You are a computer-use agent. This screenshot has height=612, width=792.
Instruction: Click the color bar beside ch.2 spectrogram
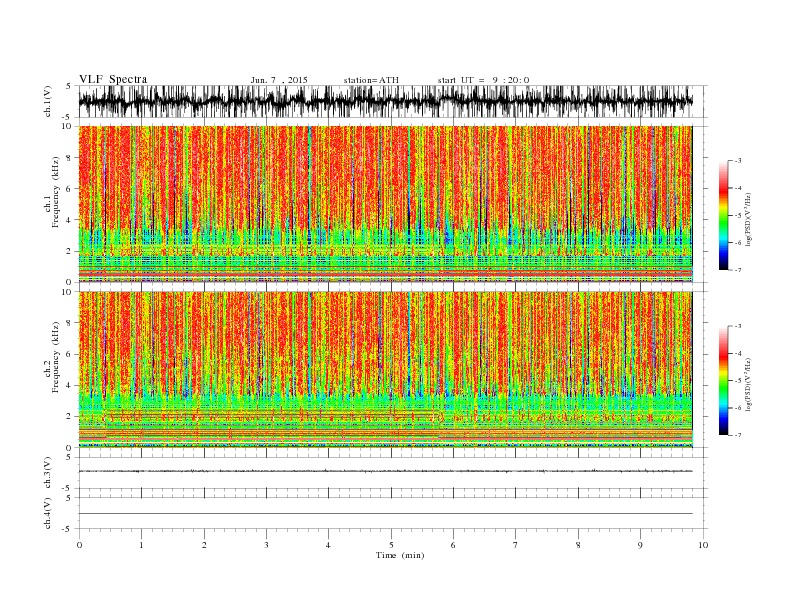click(x=723, y=381)
